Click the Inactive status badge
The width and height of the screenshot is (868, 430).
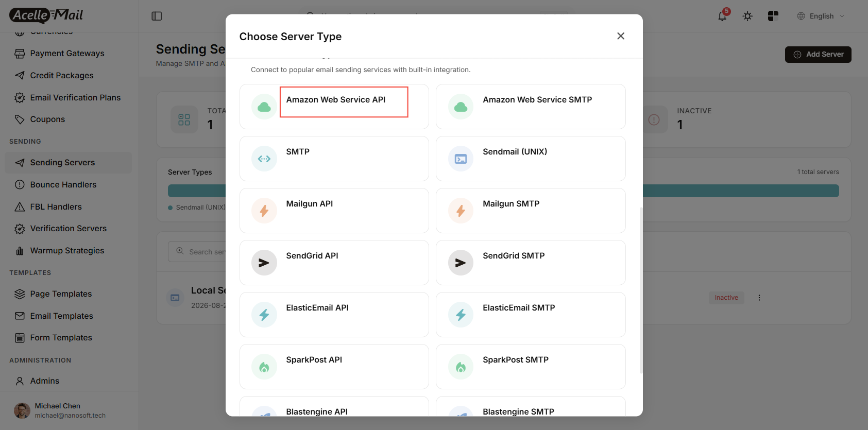(726, 298)
